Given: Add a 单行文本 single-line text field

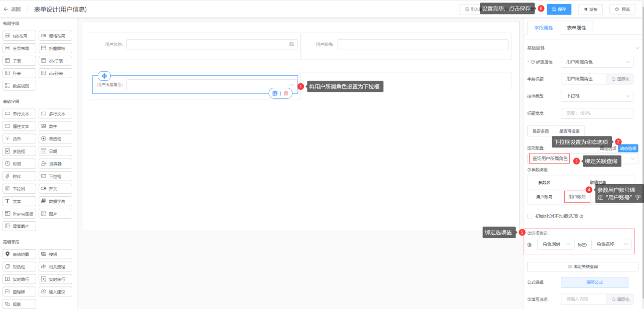Looking at the screenshot, I should [x=19, y=113].
